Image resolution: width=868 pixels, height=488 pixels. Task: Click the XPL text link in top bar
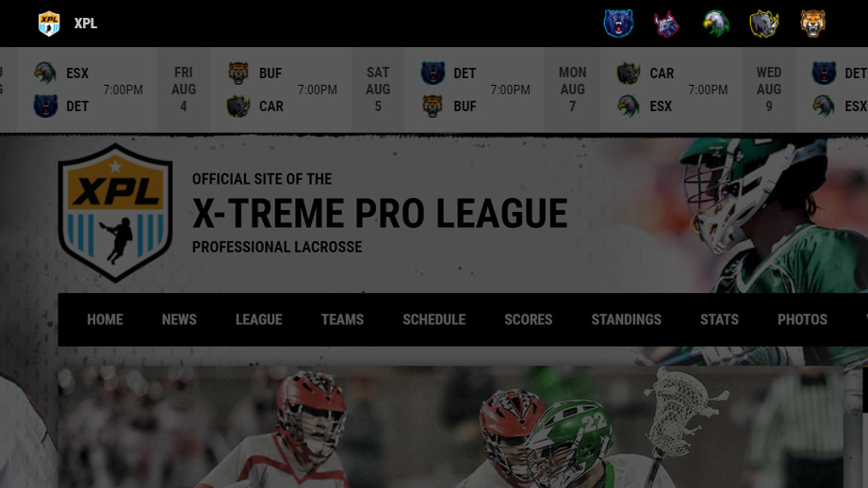[85, 24]
